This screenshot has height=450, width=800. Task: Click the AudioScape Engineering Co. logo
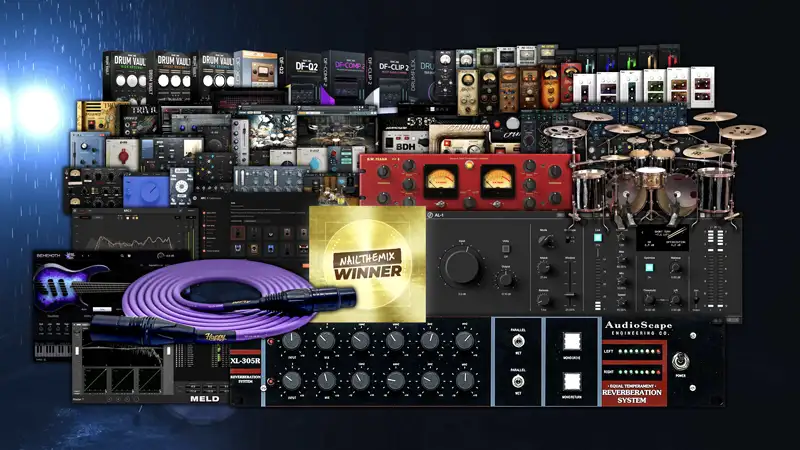638,328
